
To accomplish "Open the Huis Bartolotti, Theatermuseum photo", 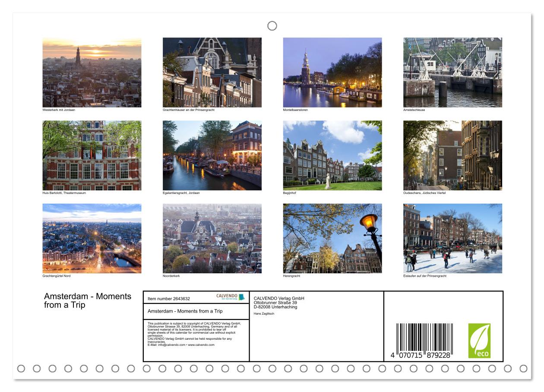I will coord(92,155).
